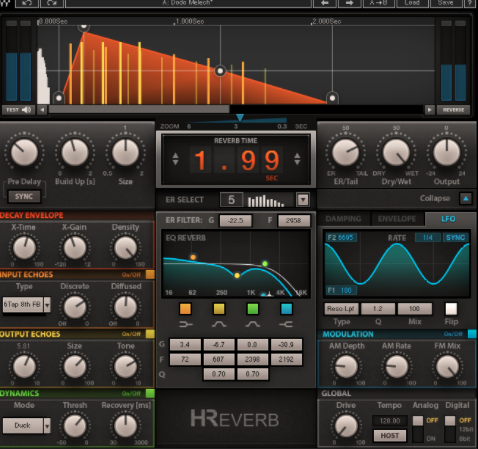
Task: Click the right Reverb Time up/down stepper arrows
Action: pyautogui.click(x=297, y=159)
